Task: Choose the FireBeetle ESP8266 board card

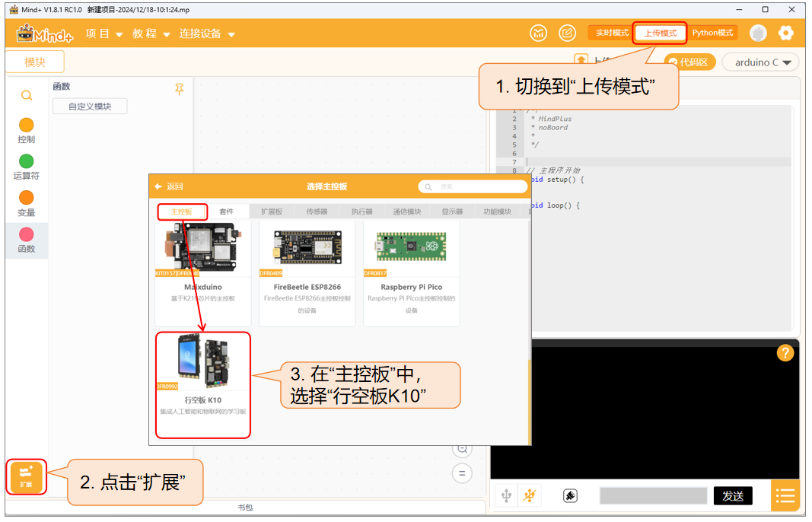Action: [307, 272]
